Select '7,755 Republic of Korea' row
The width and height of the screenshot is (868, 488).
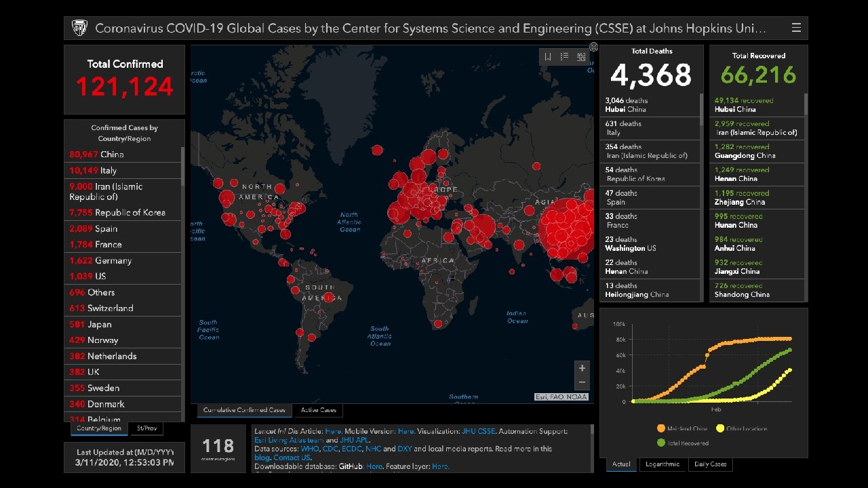pos(122,212)
